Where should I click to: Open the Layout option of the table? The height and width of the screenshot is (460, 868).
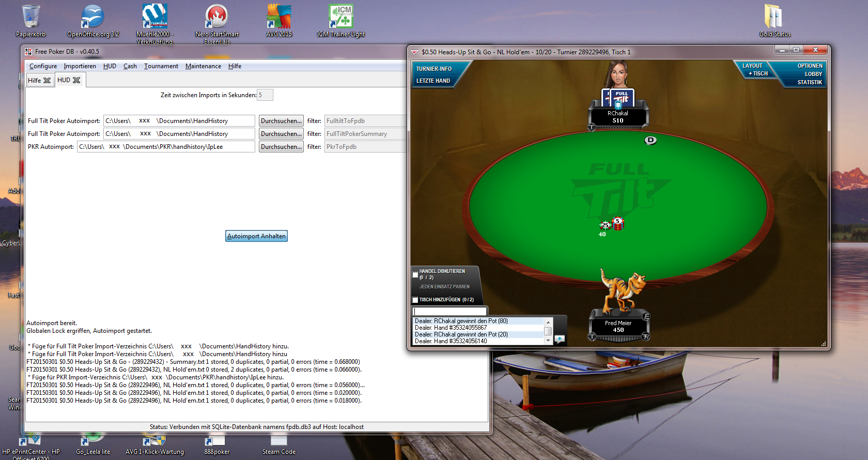(x=752, y=66)
